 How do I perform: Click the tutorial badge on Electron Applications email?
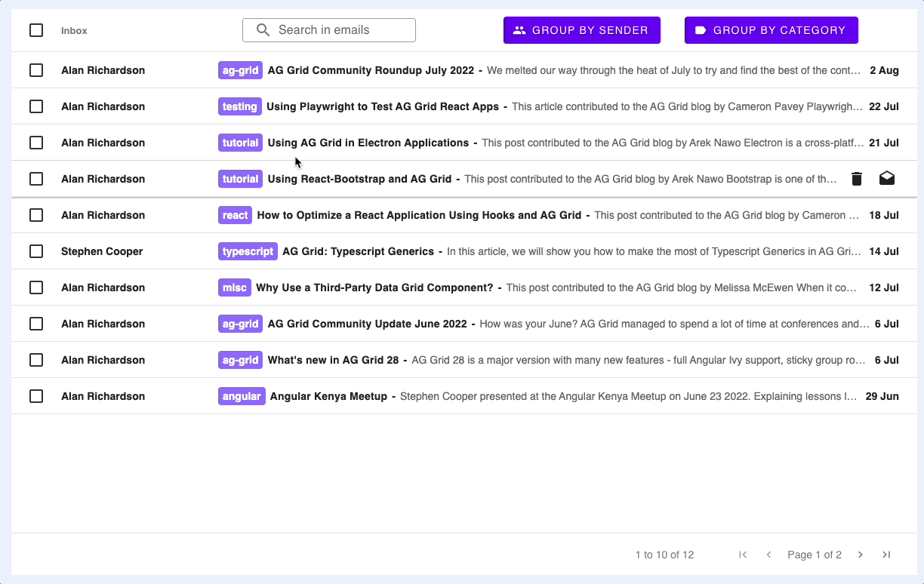(x=239, y=143)
